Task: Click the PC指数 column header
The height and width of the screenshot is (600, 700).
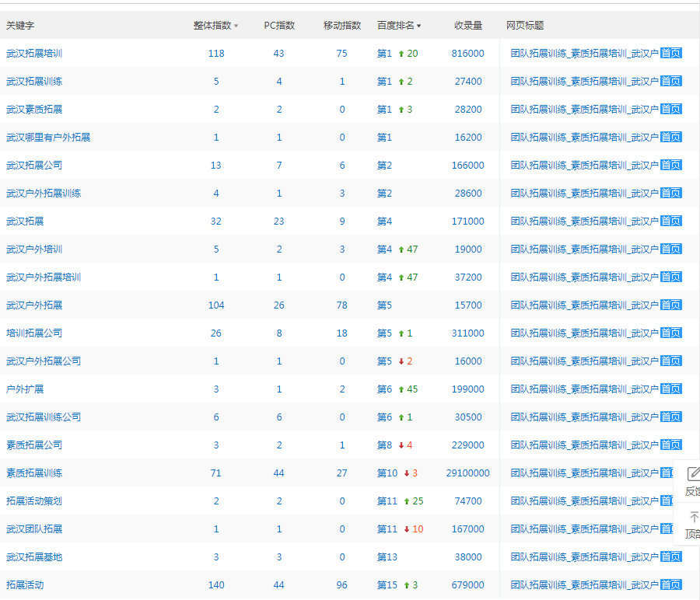Action: pos(279,26)
